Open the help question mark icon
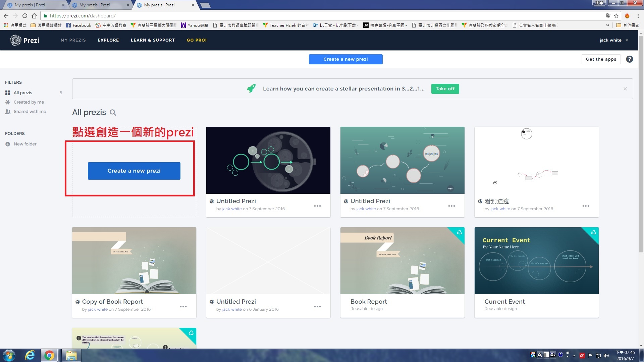644x362 pixels. pyautogui.click(x=630, y=59)
